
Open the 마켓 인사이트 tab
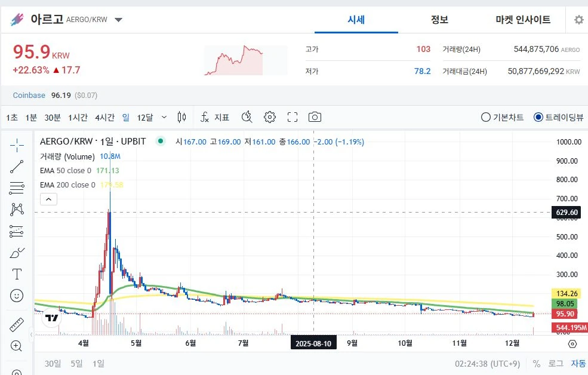[523, 20]
